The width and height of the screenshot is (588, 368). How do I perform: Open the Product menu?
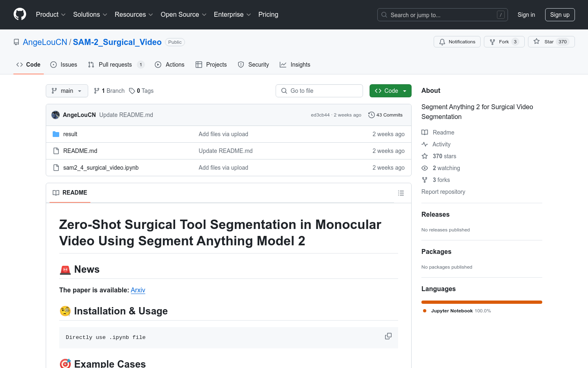tap(51, 14)
